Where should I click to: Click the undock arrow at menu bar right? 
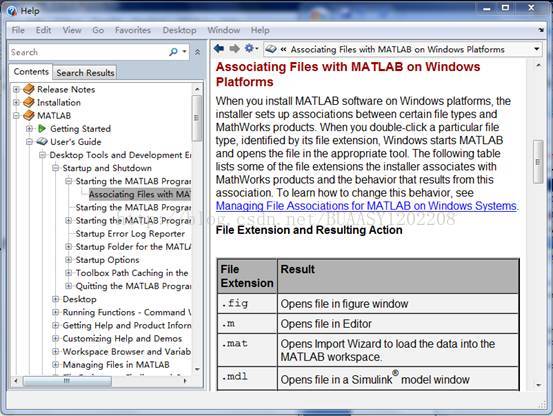point(541,30)
